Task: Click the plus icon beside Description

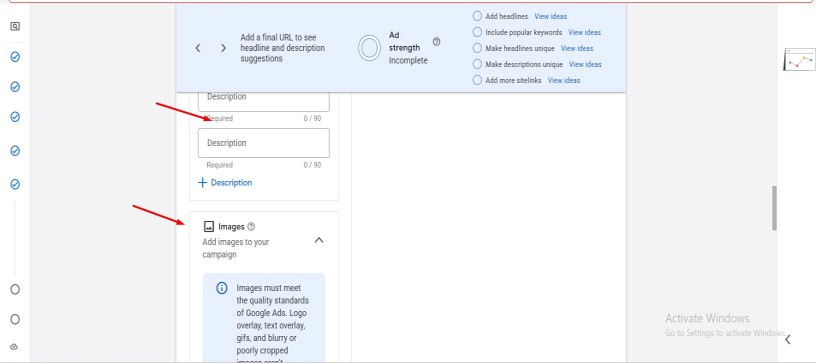Action: point(202,183)
